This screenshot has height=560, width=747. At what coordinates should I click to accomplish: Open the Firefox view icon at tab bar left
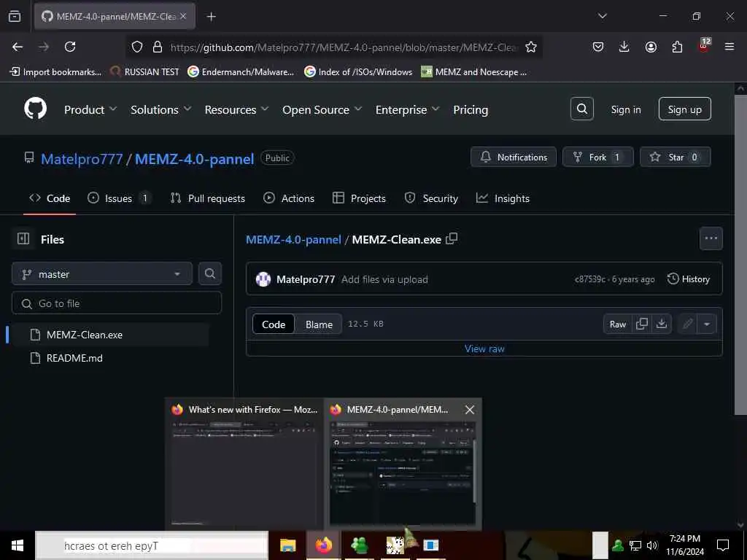pos(15,17)
